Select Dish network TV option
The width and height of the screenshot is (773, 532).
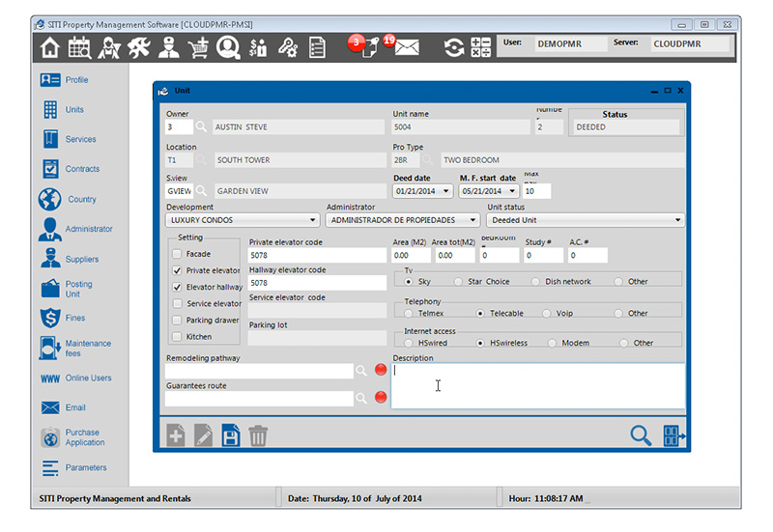(x=536, y=282)
